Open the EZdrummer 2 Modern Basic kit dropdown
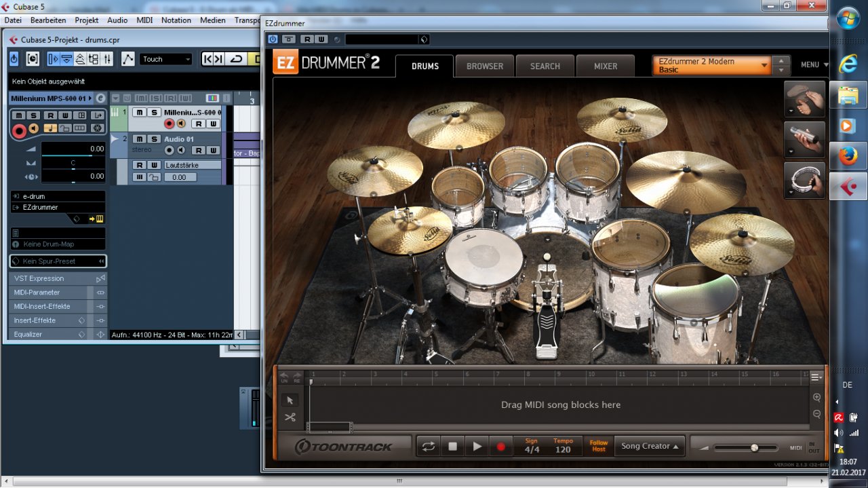The image size is (868, 488). (x=712, y=66)
